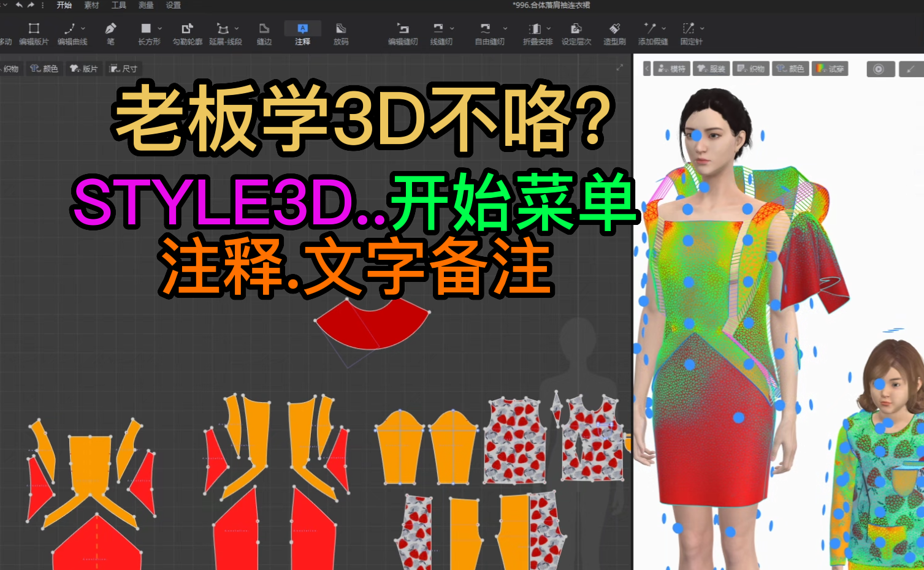Select the 编辑版片 edit pattern tool

[34, 34]
